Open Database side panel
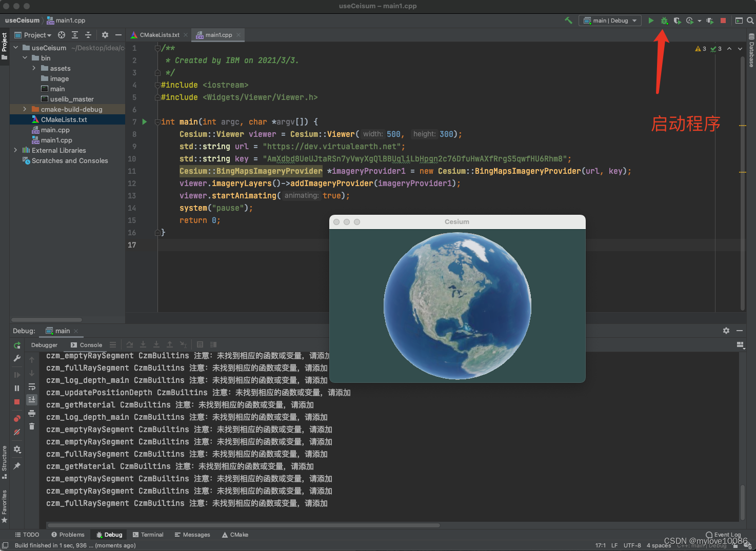Viewport: 756px width, 551px height. pyautogui.click(x=751, y=50)
